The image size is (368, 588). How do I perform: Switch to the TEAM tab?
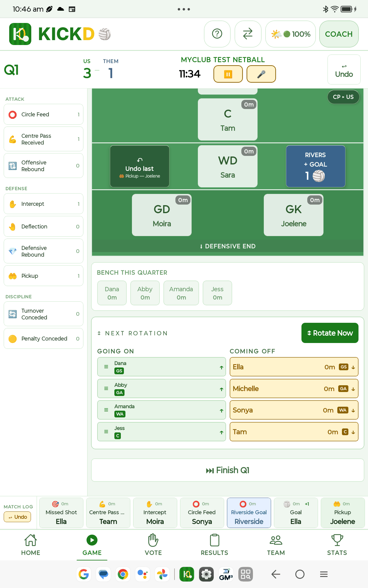(x=276, y=545)
